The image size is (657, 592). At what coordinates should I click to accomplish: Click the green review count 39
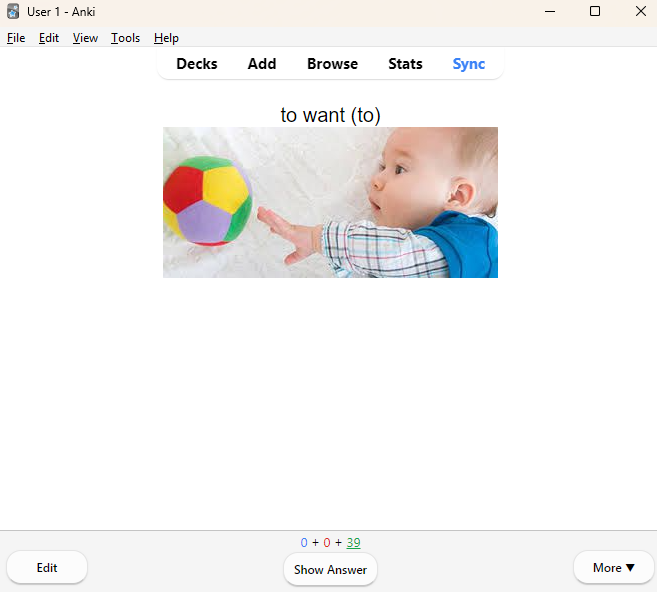coord(353,543)
